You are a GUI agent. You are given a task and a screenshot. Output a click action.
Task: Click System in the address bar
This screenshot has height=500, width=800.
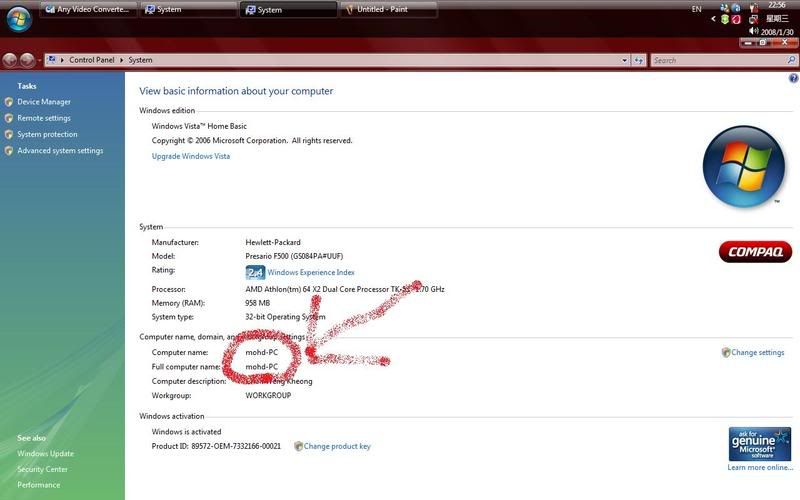tap(140, 60)
